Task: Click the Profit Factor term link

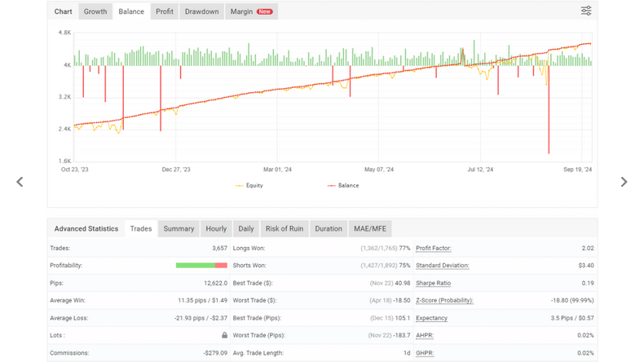Action: coord(434,248)
